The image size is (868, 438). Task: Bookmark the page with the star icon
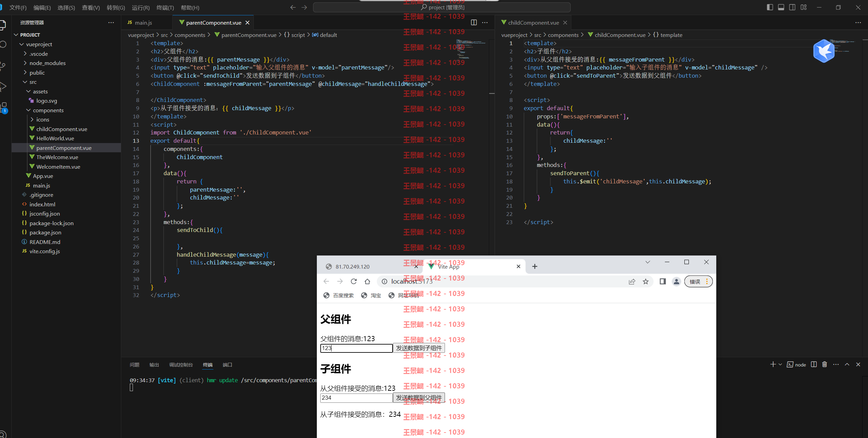[646, 281]
